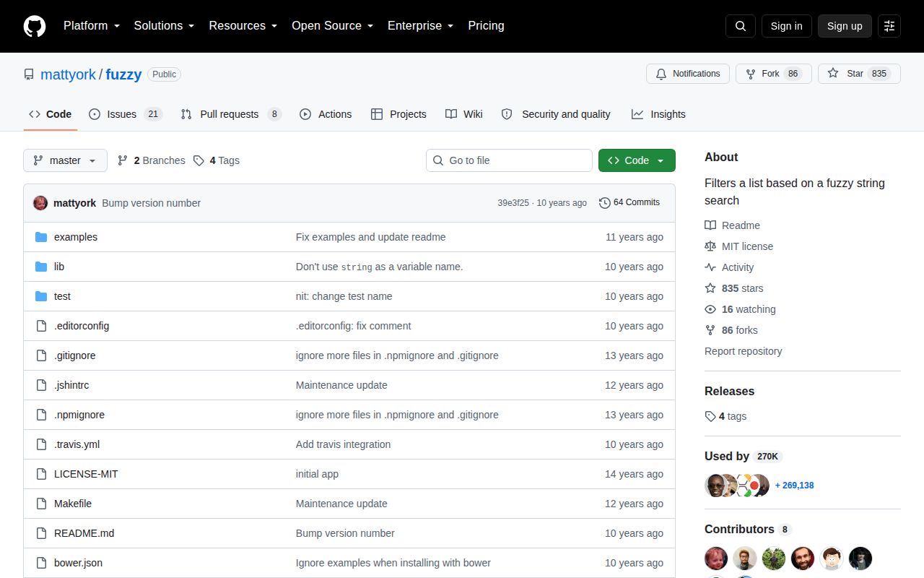Click the star icon beside 835 stars
Screen dimensions: 924x578
[710, 288]
